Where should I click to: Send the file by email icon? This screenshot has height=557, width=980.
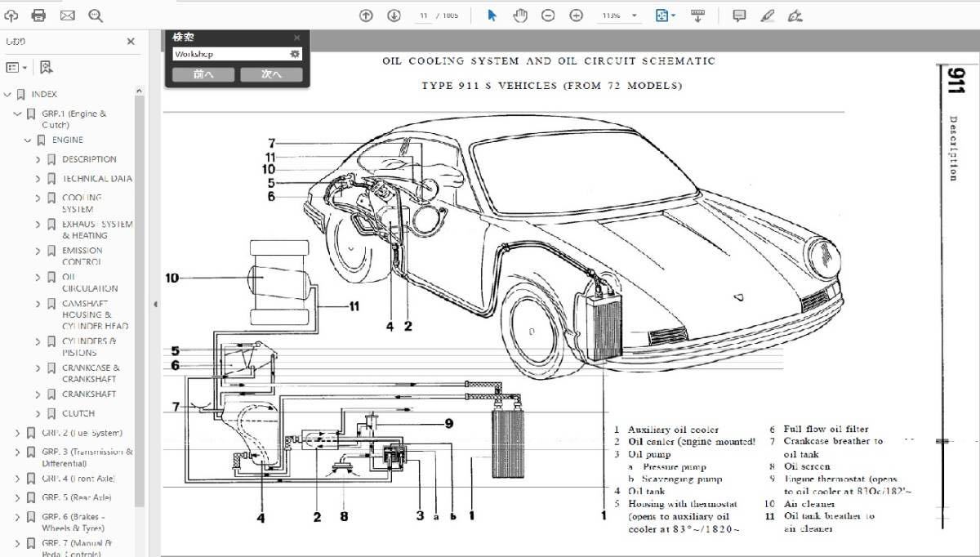click(x=67, y=16)
